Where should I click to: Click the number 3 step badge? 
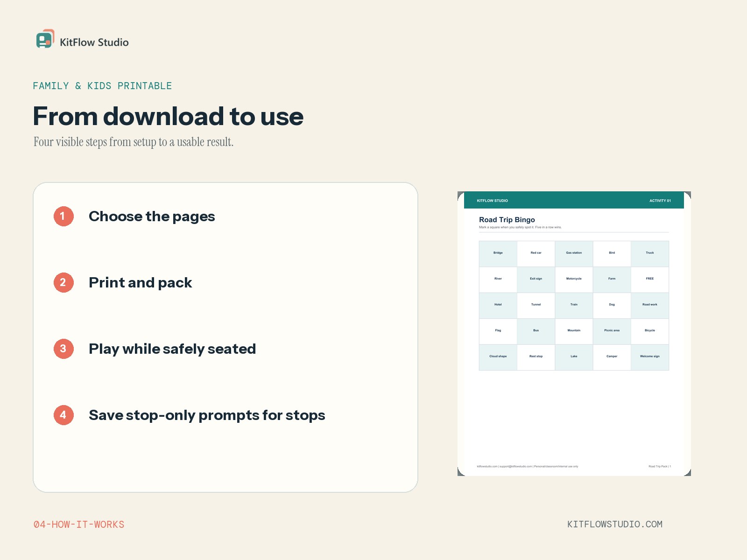[63, 349]
